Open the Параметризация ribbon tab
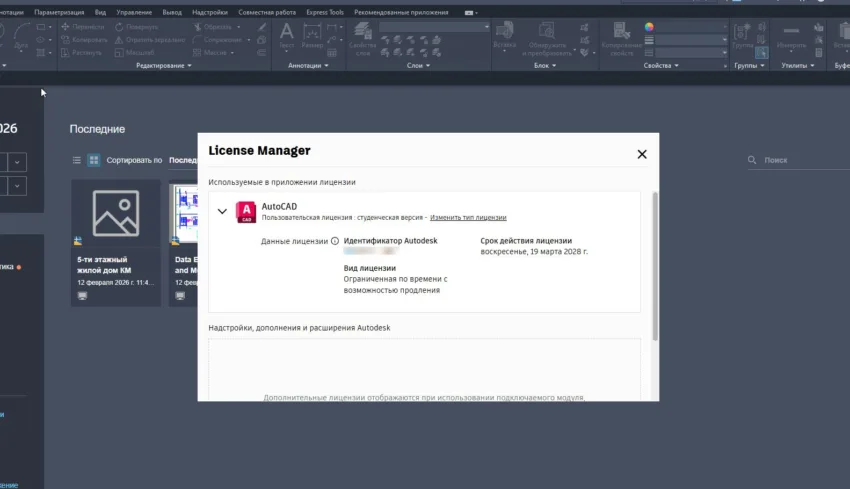850x489 pixels. coord(59,12)
